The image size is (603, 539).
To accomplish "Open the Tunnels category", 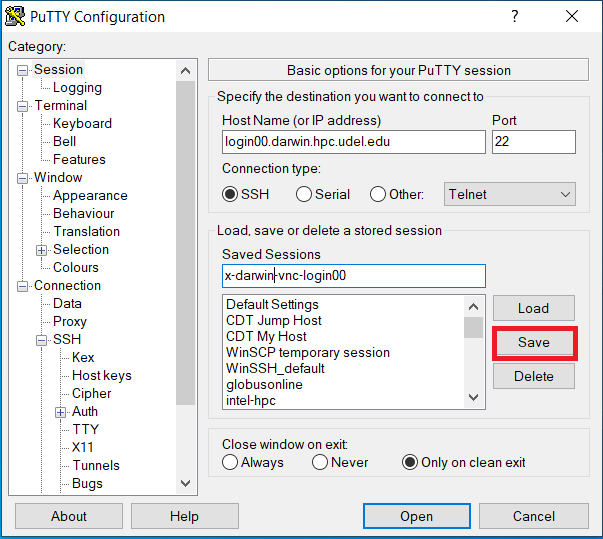I will pos(96,465).
